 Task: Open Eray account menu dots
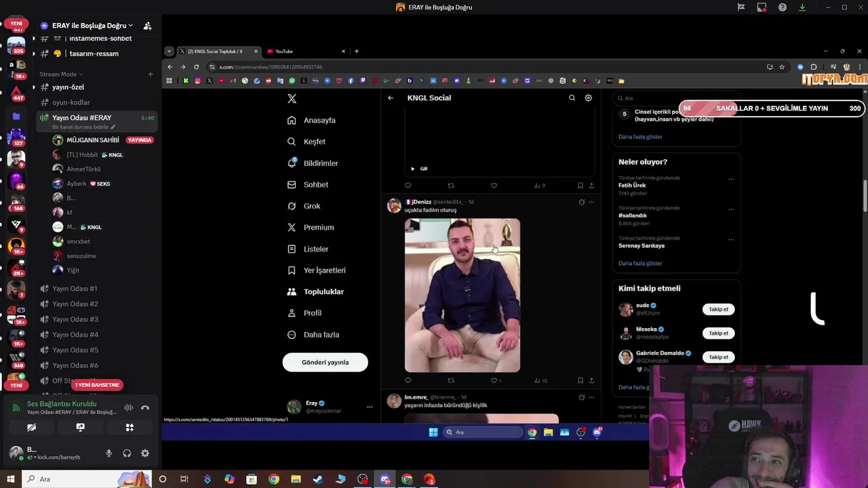[370, 407]
